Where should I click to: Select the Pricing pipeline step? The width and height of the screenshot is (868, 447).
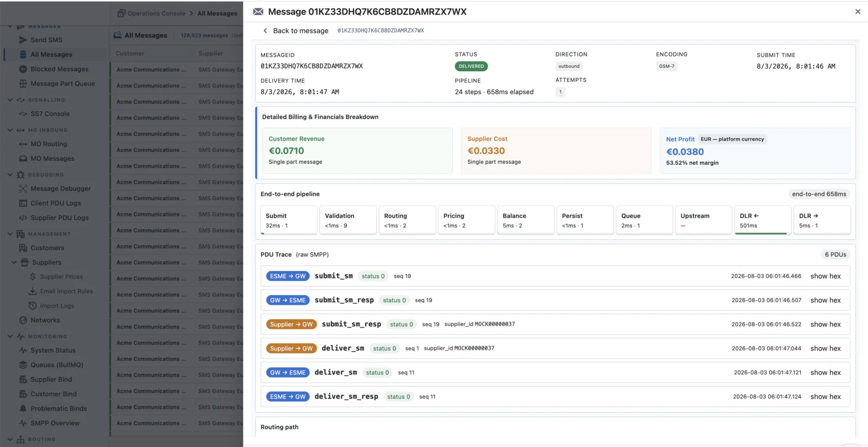[x=467, y=220]
